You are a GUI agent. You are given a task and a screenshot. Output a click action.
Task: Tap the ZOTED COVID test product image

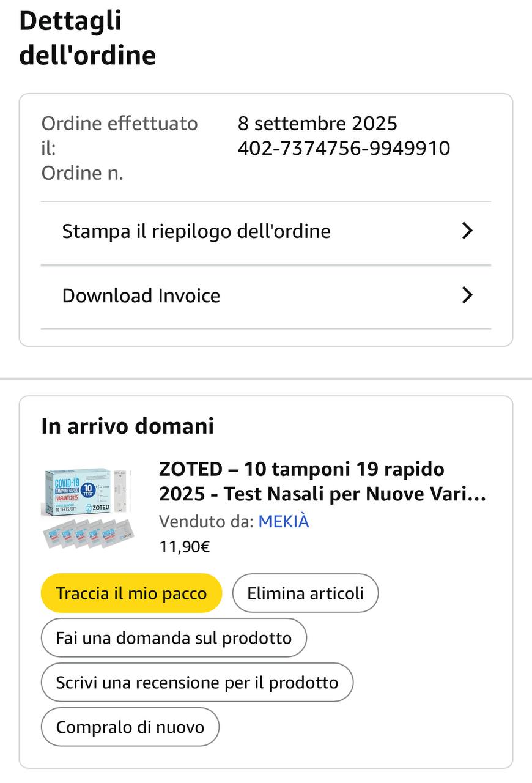coord(87,508)
